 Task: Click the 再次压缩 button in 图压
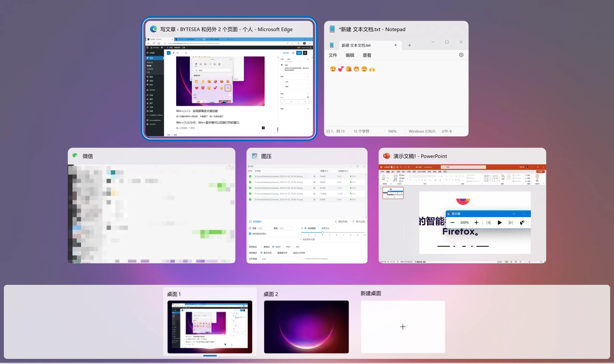(358, 222)
